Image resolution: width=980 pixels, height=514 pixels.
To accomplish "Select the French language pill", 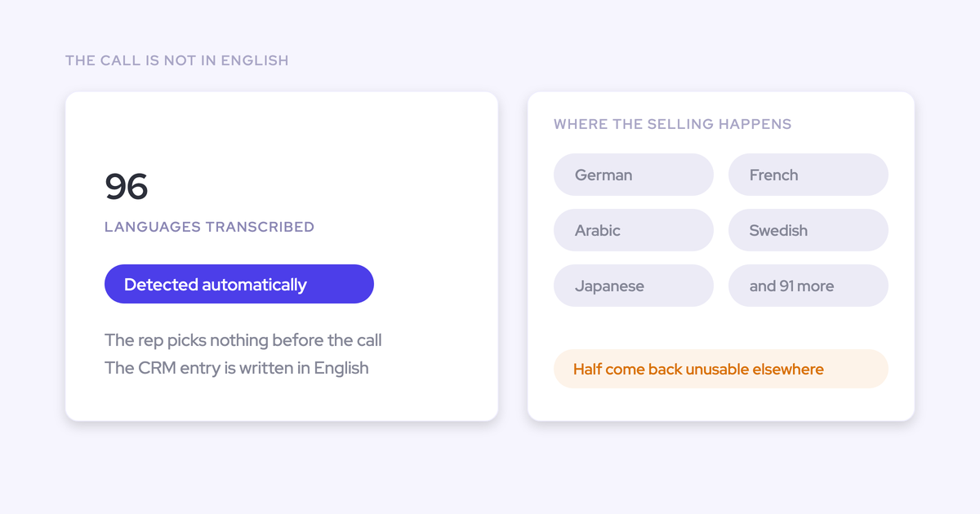I will [x=808, y=175].
